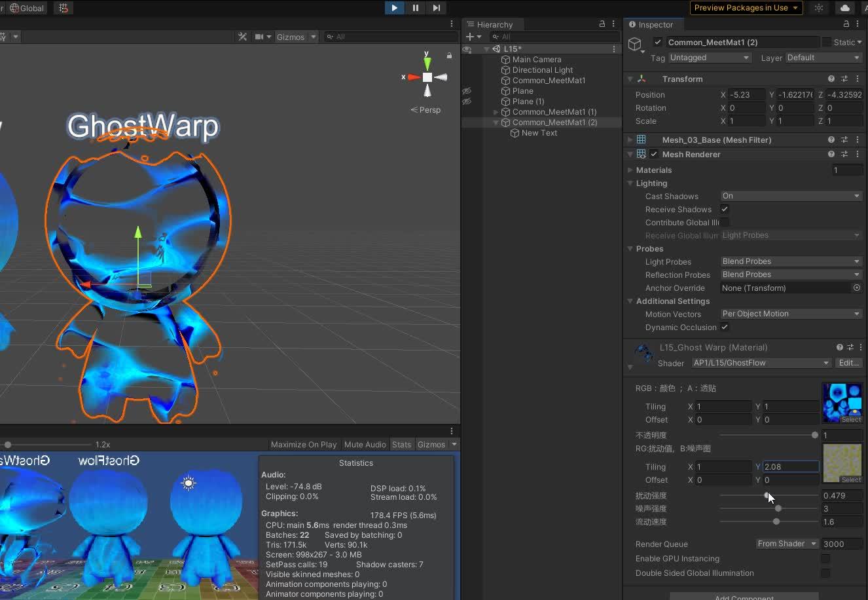The image size is (868, 600).
Task: Click the Create (+) icon in the Hierarchy
Action: pos(470,37)
